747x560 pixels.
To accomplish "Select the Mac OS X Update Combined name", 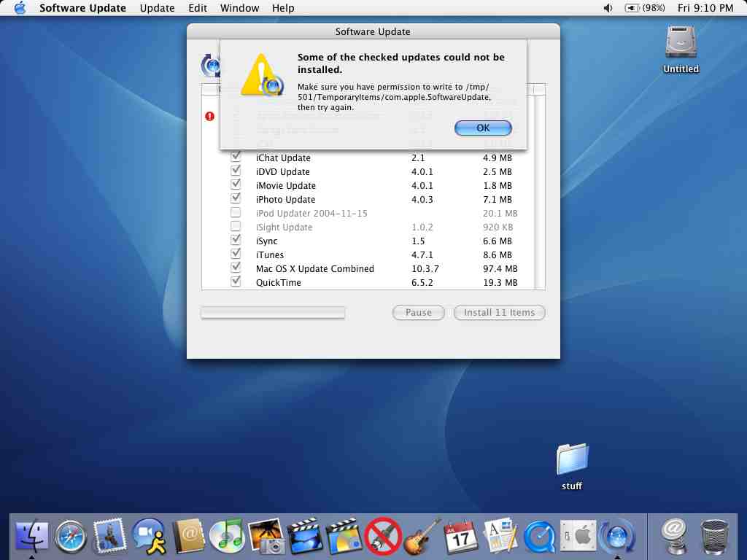I will 315,268.
